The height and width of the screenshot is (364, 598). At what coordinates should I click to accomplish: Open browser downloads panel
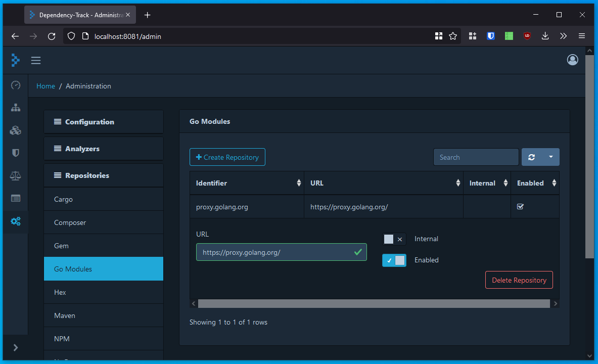tap(545, 36)
